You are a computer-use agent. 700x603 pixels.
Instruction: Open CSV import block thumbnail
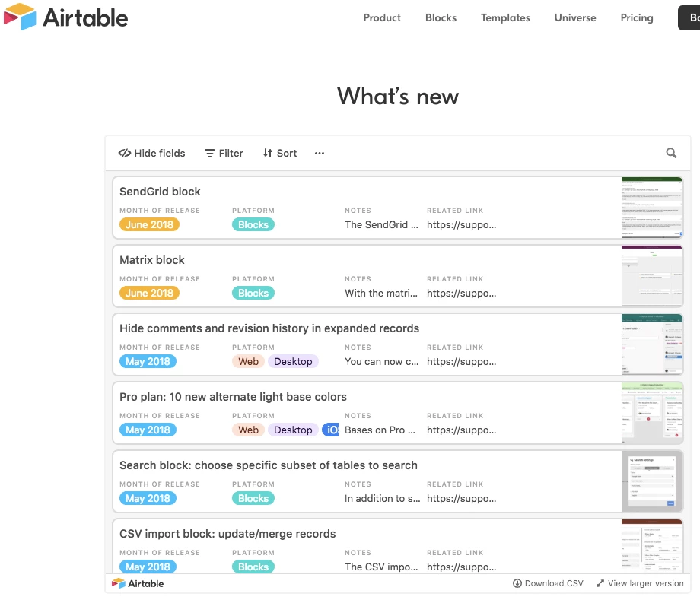click(652, 547)
